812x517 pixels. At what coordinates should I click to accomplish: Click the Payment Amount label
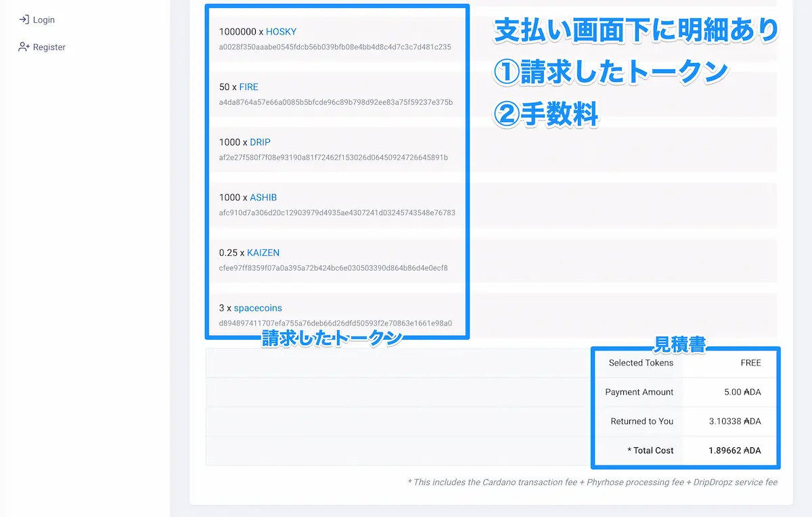point(639,392)
